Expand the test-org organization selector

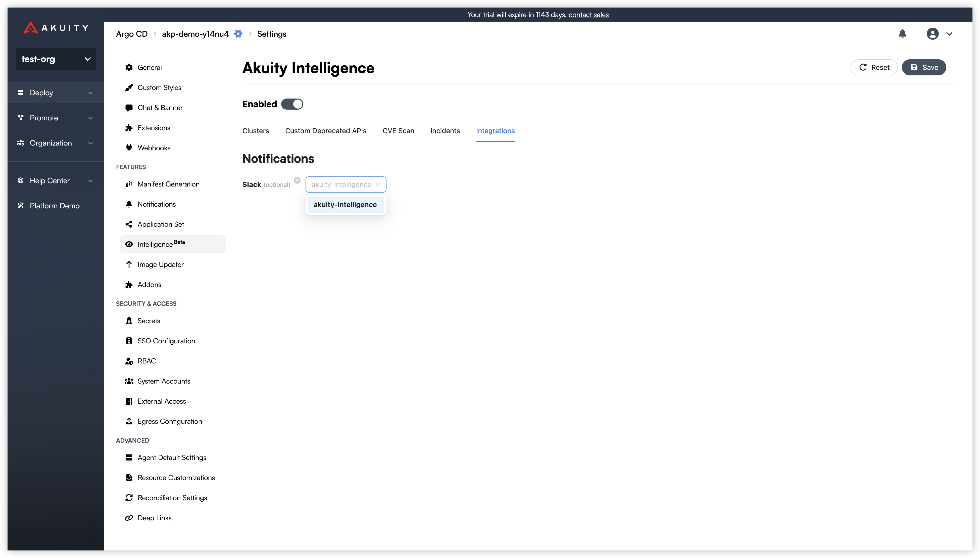point(56,59)
